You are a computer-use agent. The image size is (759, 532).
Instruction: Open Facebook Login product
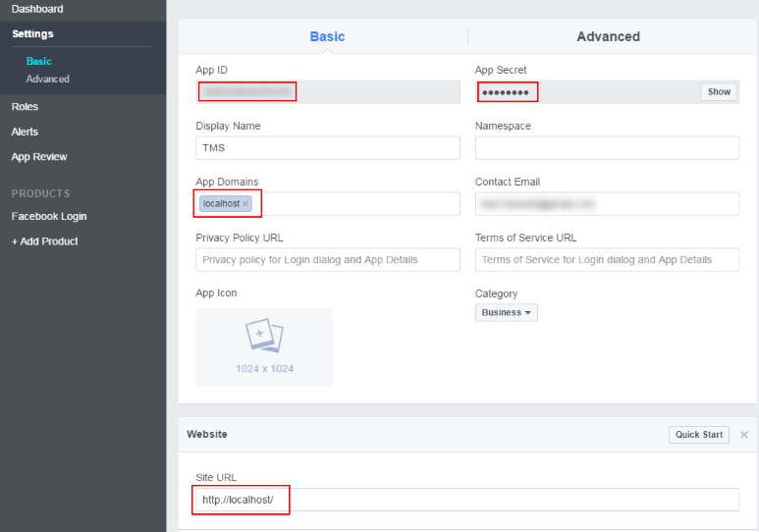(49, 216)
